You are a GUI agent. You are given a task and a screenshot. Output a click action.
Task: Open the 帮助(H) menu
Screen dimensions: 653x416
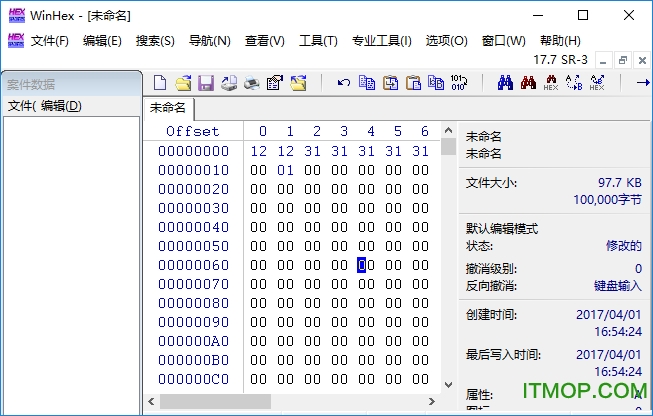tap(560, 41)
